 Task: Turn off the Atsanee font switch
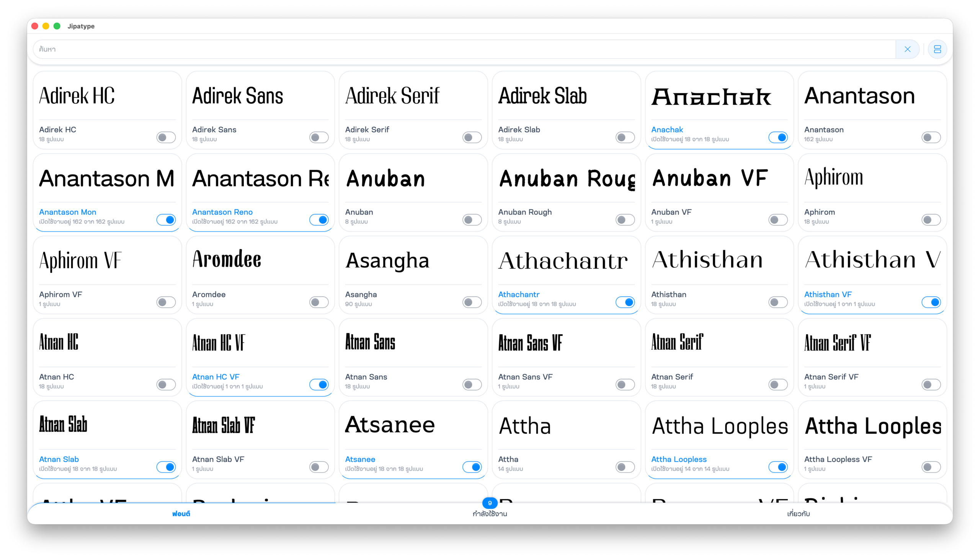(x=472, y=467)
